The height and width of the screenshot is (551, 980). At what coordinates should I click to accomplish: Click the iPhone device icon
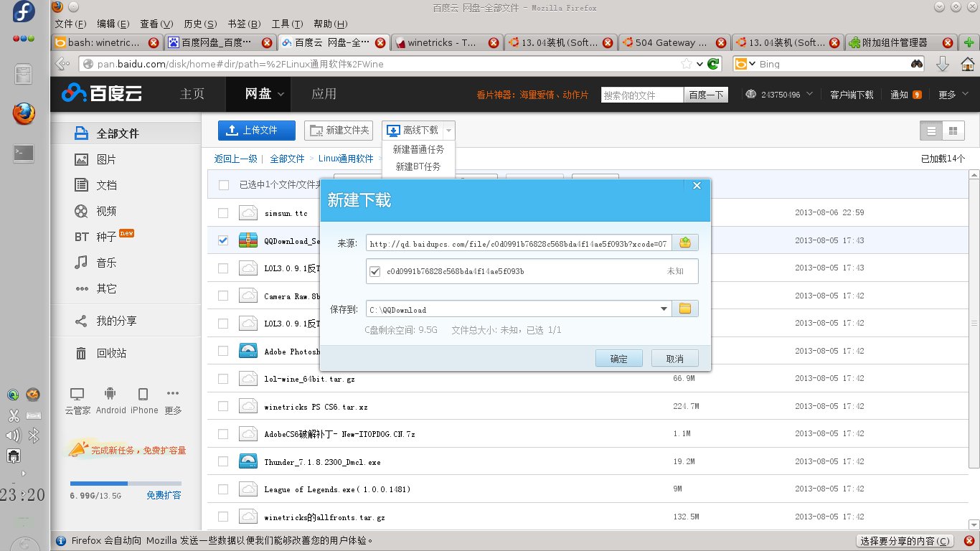click(143, 394)
